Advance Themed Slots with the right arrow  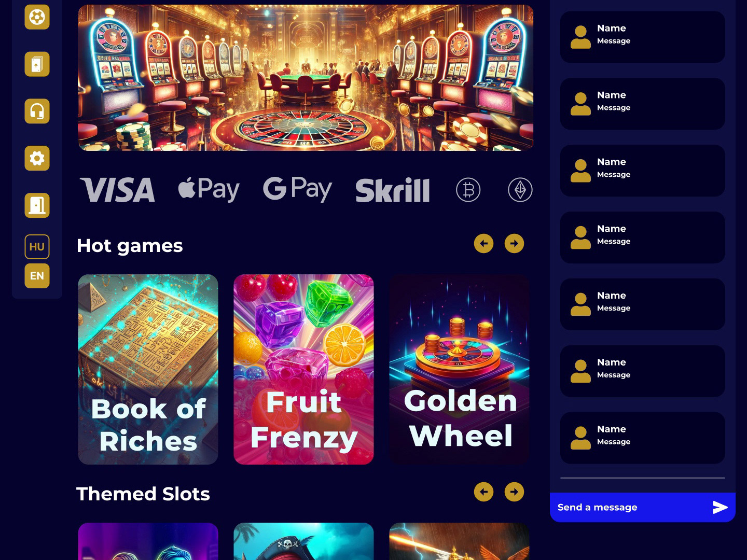(514, 492)
